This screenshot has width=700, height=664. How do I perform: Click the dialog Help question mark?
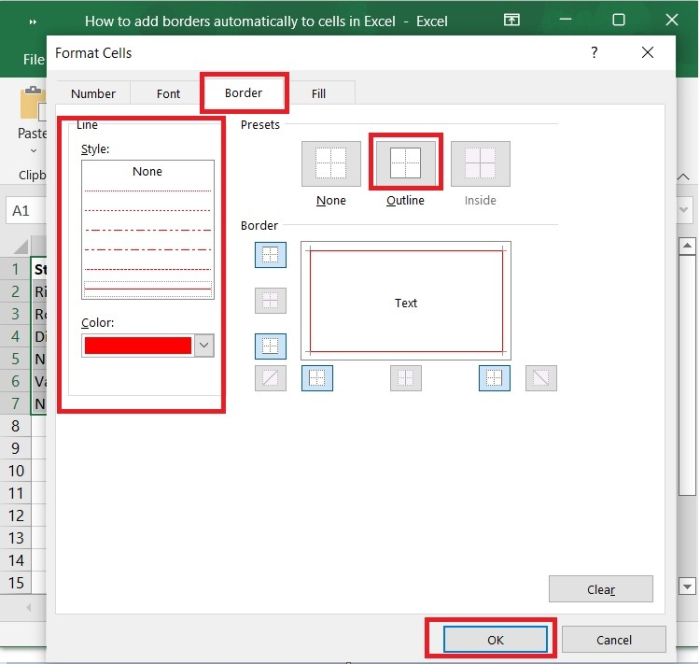click(596, 53)
